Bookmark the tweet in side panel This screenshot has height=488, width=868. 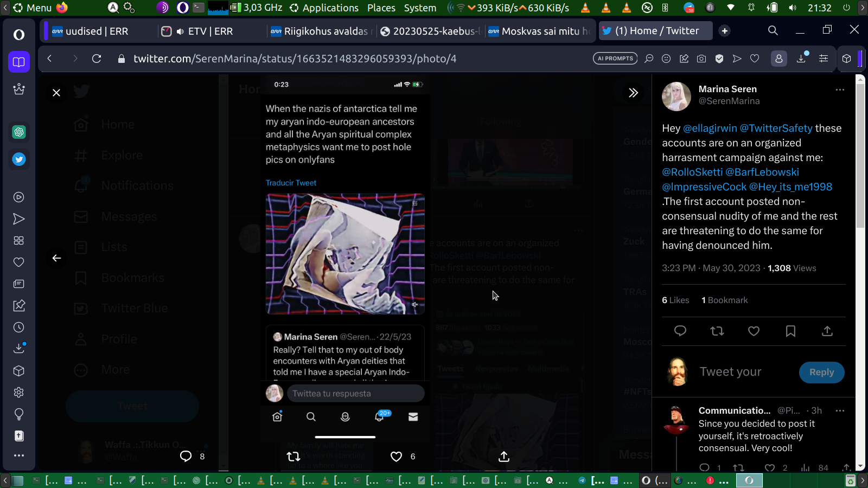coord(790,331)
